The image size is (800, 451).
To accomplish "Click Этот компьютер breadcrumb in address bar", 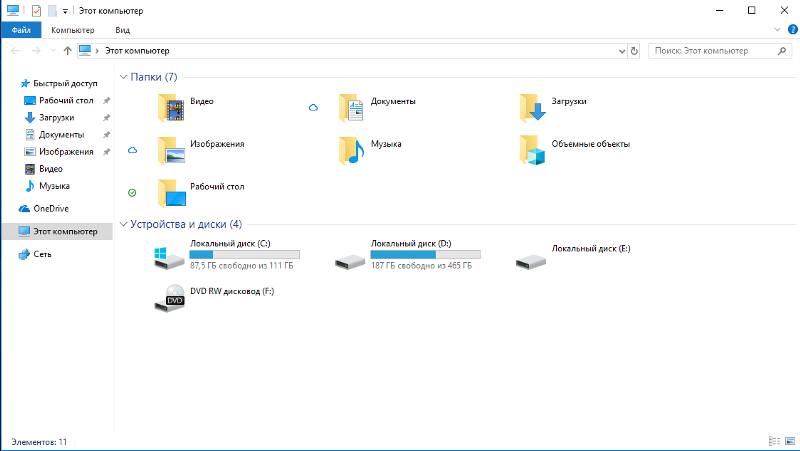I will 137,51.
